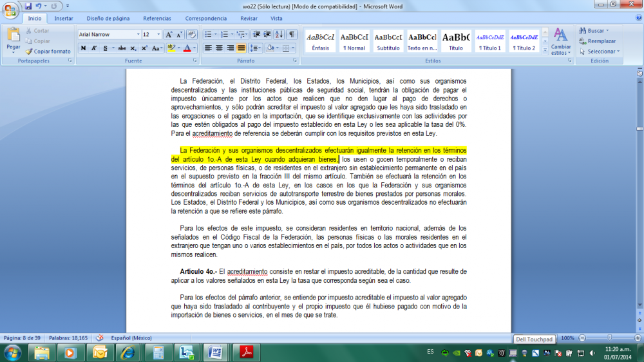Switch to the Insertar tab
This screenshot has width=644, height=362.
point(64,19)
